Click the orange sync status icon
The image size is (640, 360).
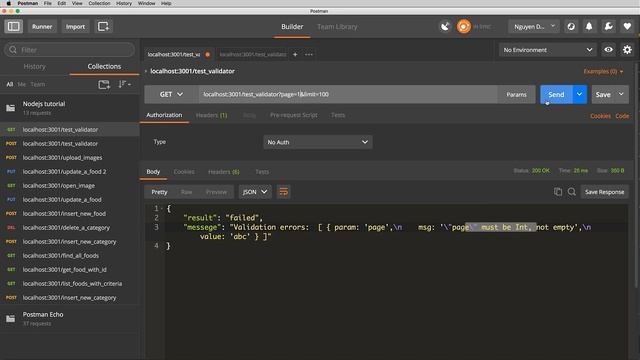coord(464,27)
